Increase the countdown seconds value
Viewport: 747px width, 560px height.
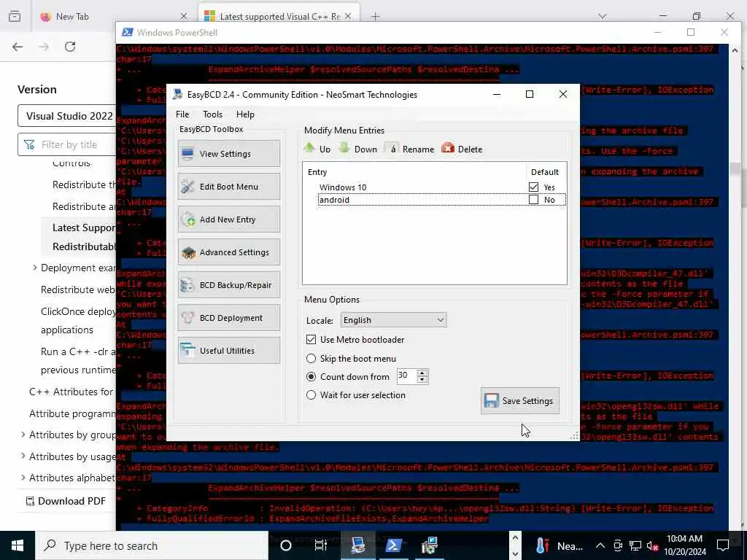(x=422, y=373)
